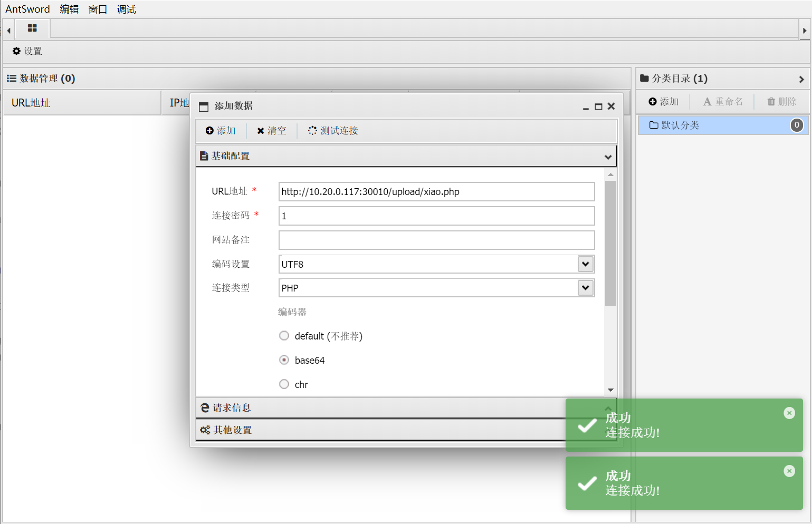Viewport: 812px width, 524px height.
Task: Open the 调试 menu
Action: tap(126, 9)
